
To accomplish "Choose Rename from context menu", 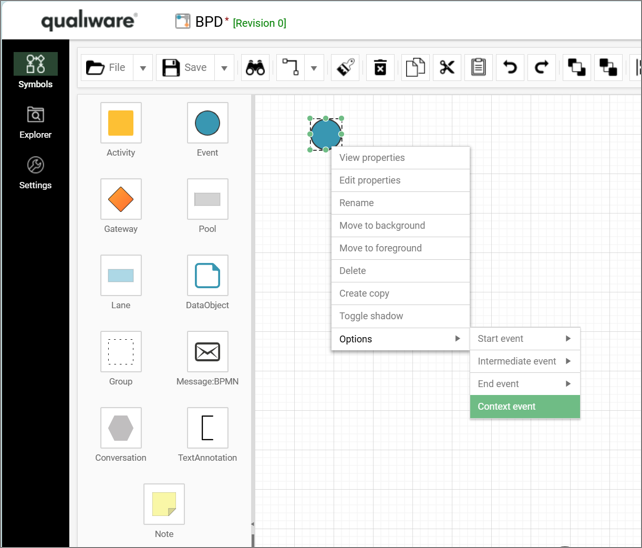I will 400,203.
